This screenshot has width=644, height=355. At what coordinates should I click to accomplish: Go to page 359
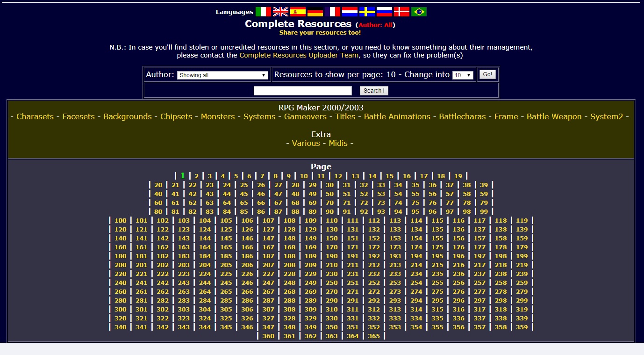[522, 327]
